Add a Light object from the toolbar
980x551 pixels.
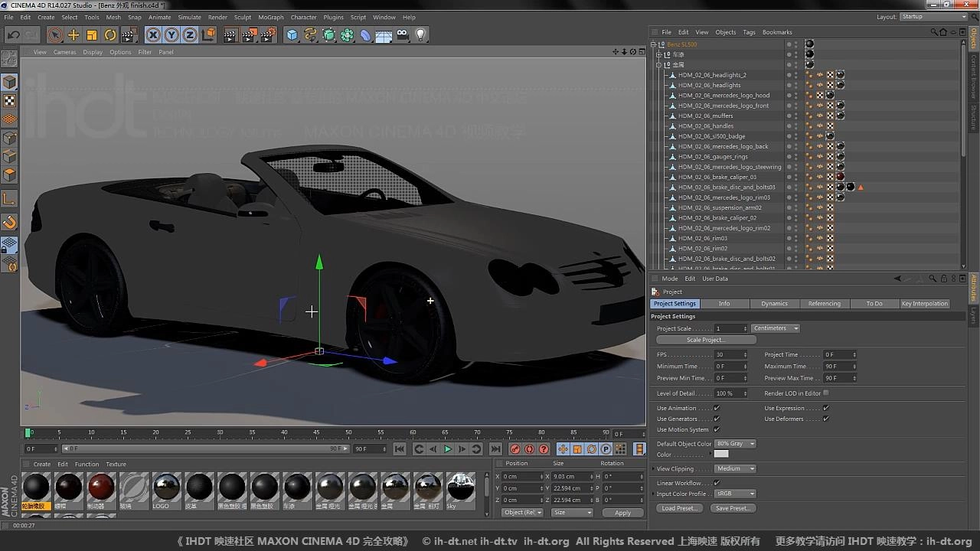click(420, 35)
